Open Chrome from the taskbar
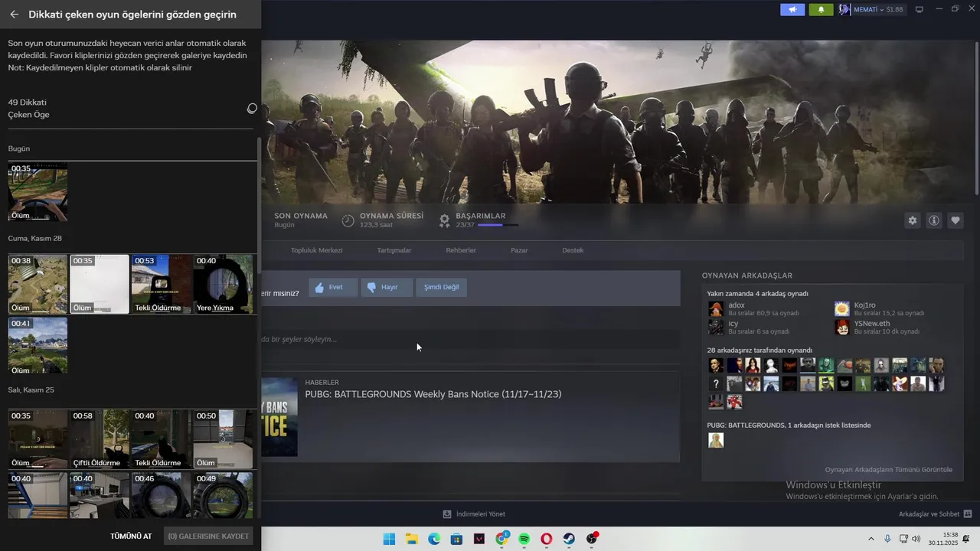The height and width of the screenshot is (551, 980). [501, 539]
